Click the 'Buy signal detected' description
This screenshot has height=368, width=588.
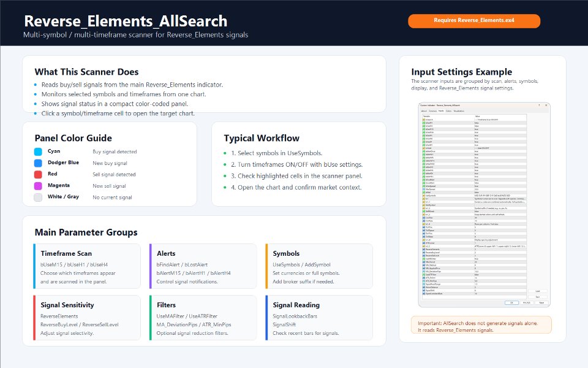coord(115,151)
